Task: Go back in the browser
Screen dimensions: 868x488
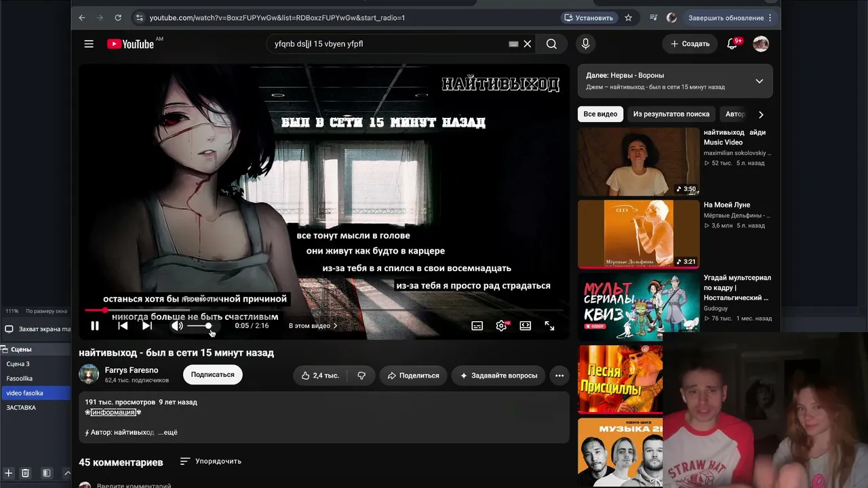Action: click(82, 18)
